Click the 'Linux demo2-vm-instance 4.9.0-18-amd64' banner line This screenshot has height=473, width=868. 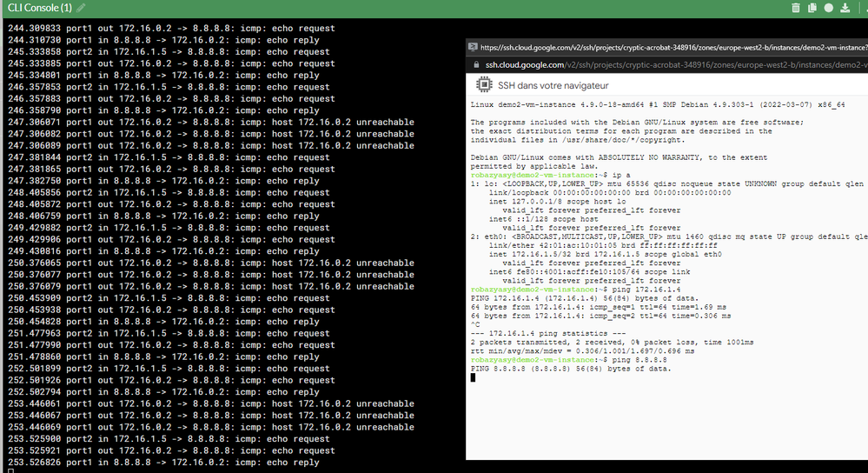coord(658,104)
